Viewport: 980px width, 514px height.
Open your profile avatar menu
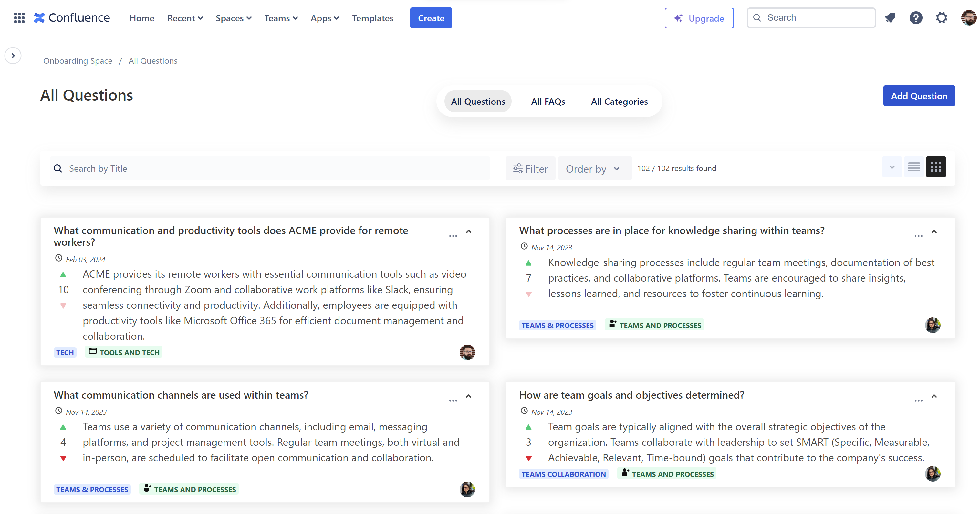tap(968, 17)
